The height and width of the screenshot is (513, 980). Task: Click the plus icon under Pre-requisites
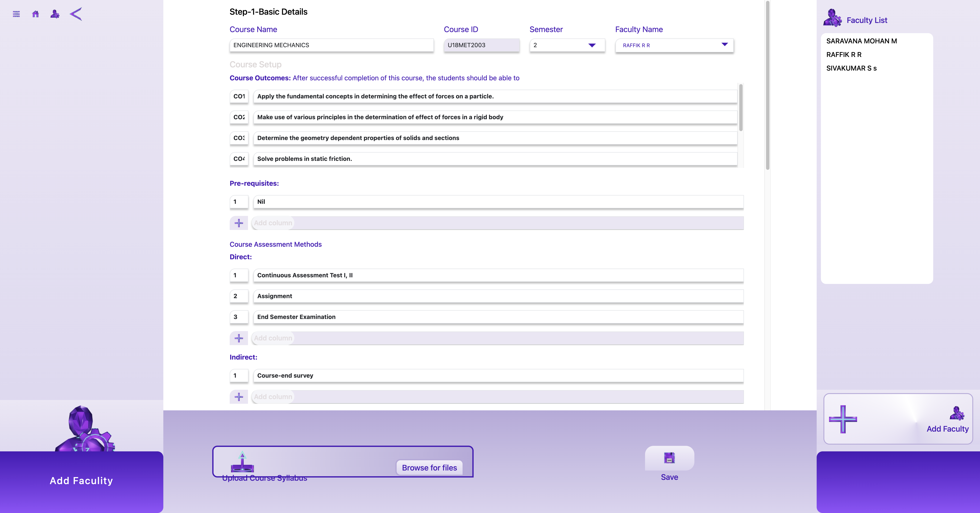tap(239, 223)
